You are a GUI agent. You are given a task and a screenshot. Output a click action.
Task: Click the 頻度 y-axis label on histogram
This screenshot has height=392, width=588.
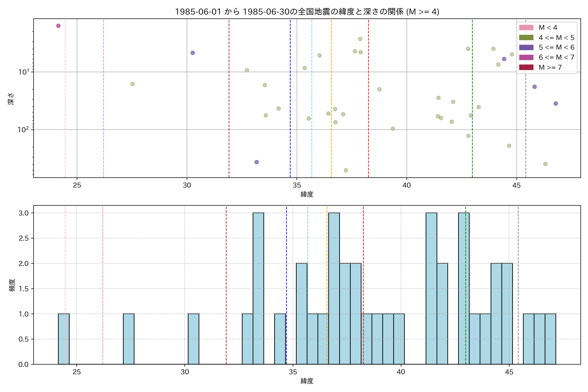(12, 285)
